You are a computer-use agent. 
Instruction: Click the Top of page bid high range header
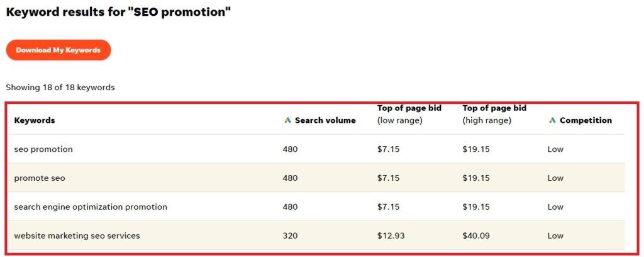click(495, 114)
